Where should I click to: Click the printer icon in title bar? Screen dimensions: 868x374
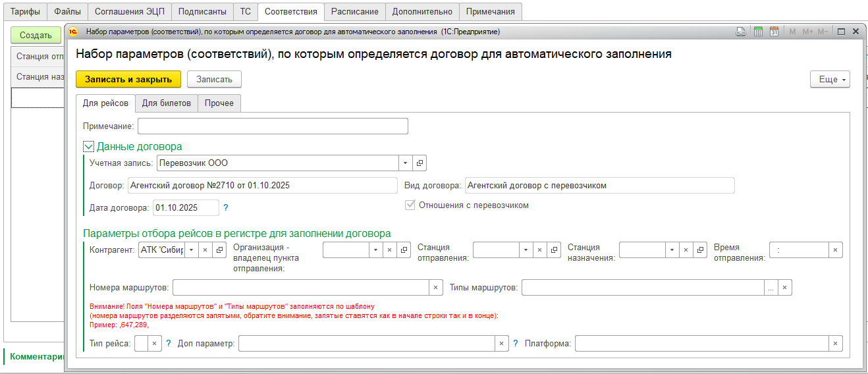pos(741,32)
